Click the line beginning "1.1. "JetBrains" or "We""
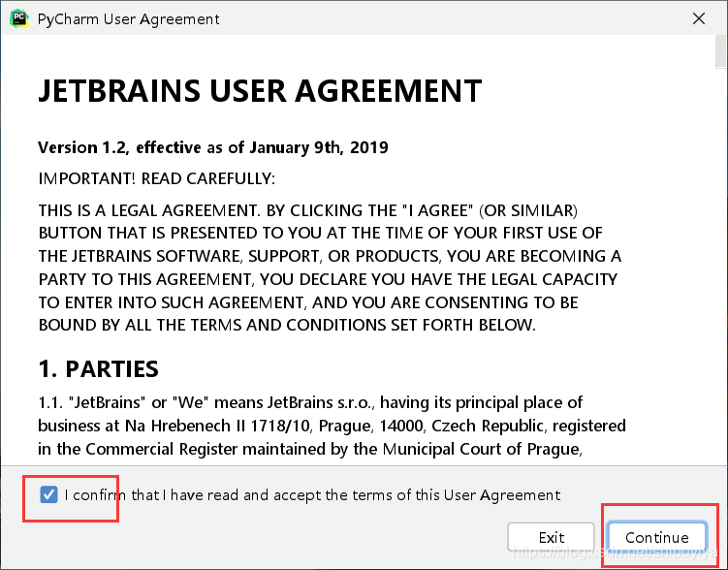The width and height of the screenshot is (728, 570). point(310,402)
